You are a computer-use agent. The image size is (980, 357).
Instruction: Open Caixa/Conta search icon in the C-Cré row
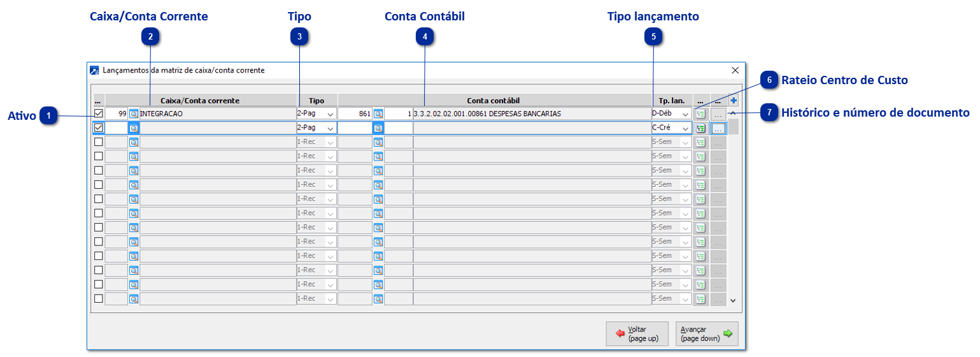pos(134,127)
